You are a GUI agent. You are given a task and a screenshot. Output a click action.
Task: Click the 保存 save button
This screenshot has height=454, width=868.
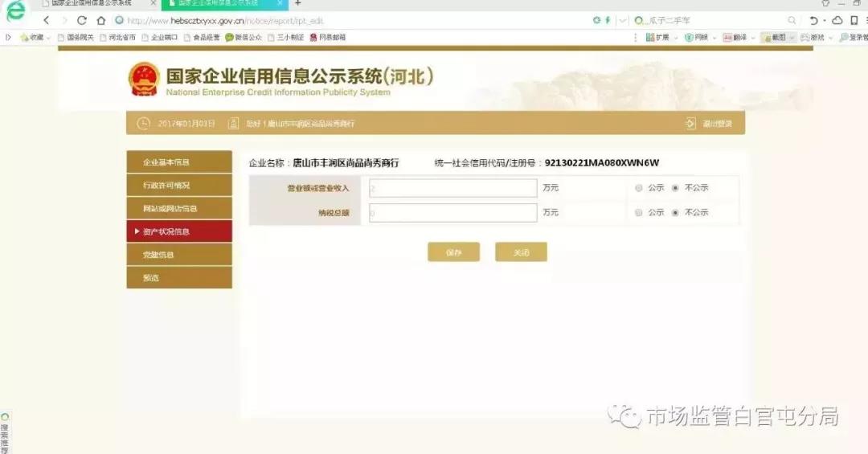point(453,252)
